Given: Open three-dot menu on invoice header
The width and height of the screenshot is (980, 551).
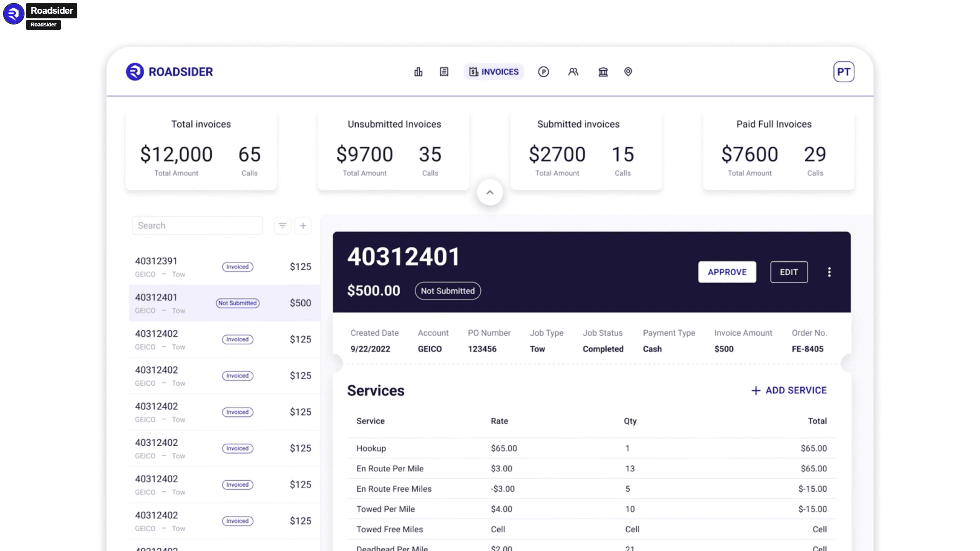Looking at the screenshot, I should [829, 272].
